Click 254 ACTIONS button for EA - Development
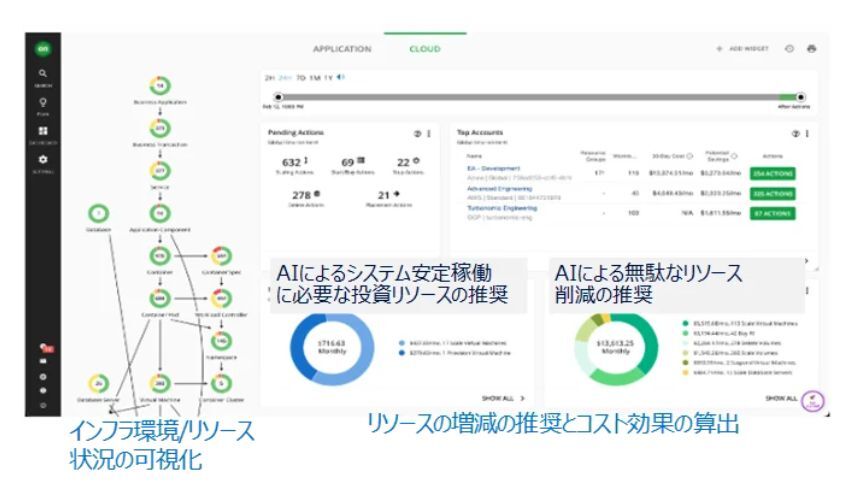This screenshot has height=499, width=868. pos(772,173)
